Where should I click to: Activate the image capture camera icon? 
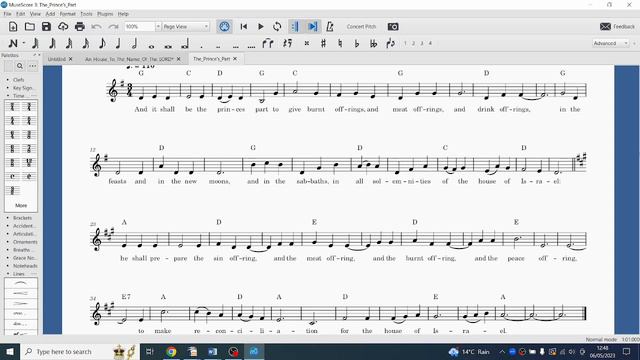[393, 27]
